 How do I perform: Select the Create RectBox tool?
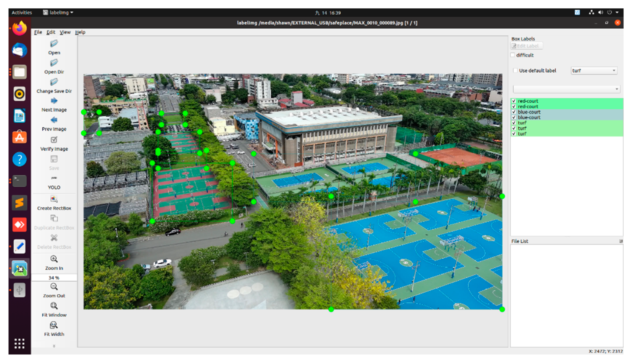click(x=54, y=199)
